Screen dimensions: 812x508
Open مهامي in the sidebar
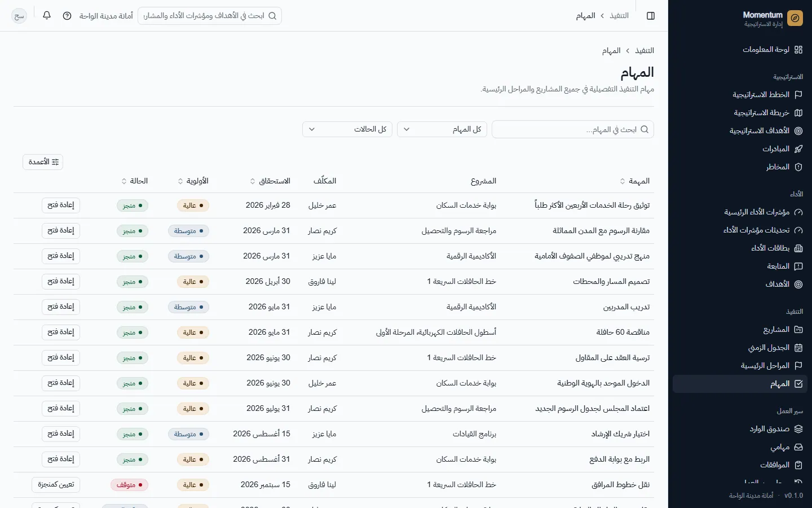click(x=740, y=447)
